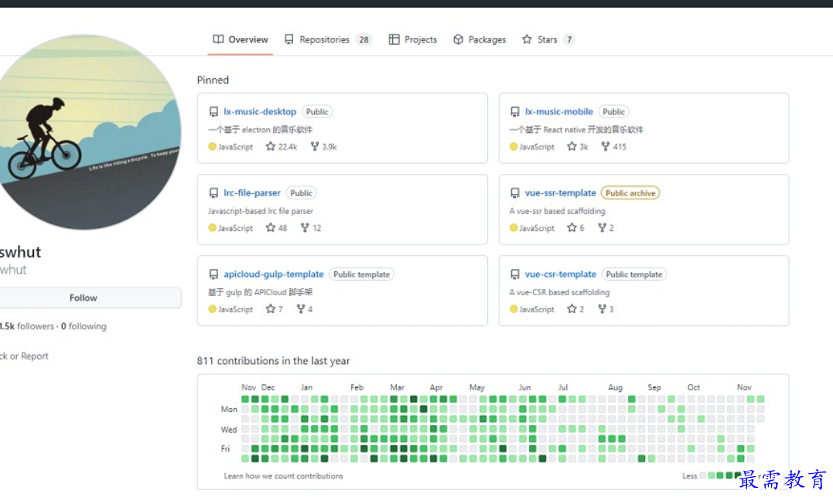Viewport: 833px width, 504px height.
Task: Click the Public archive badge on vue-ssr-template
Action: coord(630,192)
